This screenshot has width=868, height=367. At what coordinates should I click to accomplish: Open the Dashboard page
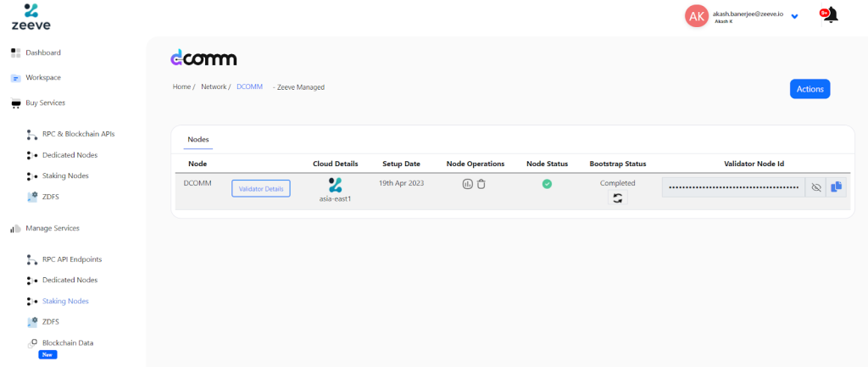tap(43, 53)
